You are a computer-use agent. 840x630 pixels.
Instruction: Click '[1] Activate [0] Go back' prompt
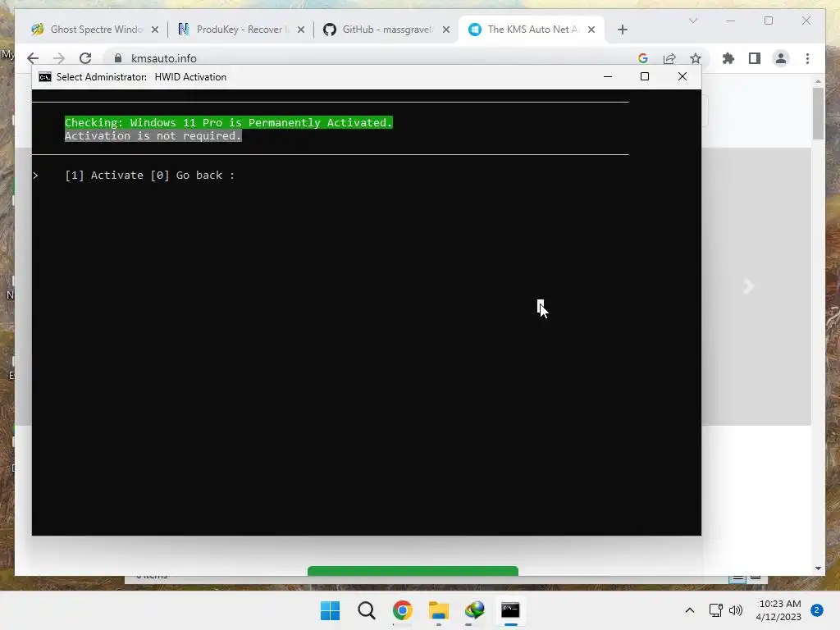click(x=150, y=176)
